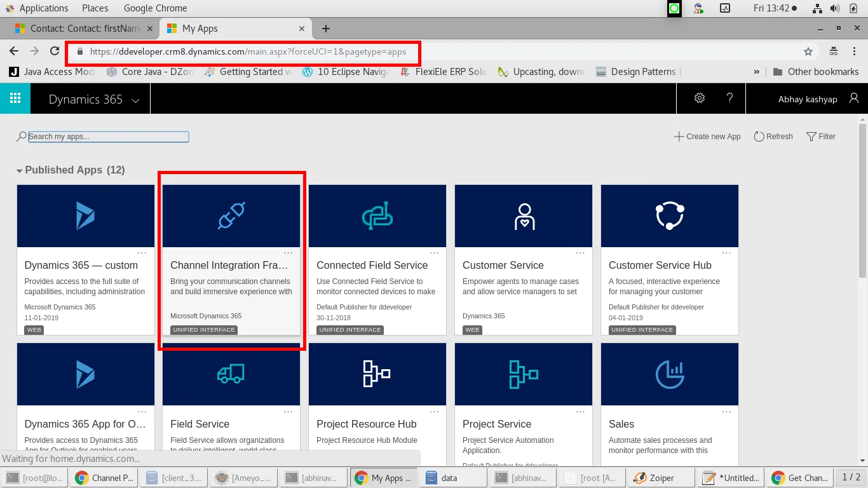Open the Core Java - DZone bookmark
868x488 pixels.
(x=149, y=72)
